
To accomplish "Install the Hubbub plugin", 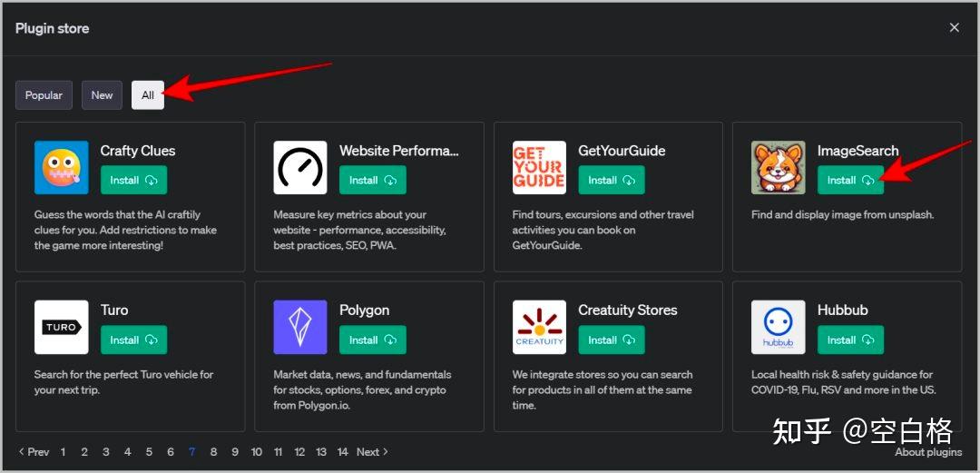I will tap(850, 340).
